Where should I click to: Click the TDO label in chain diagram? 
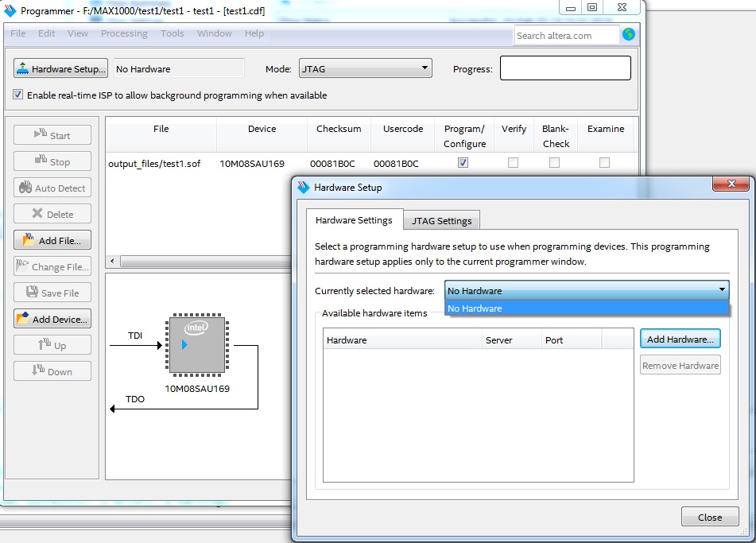click(135, 399)
